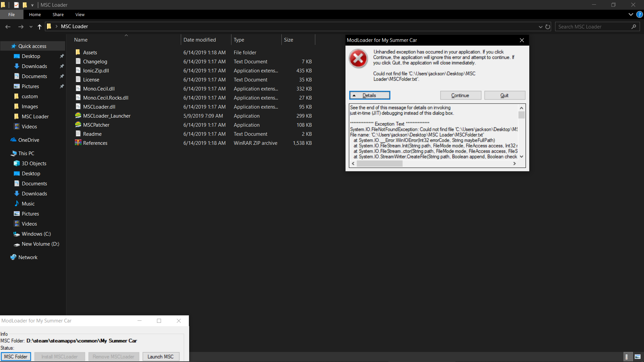The image size is (644, 362).
Task: Click the Refresh icon in the address bar
Action: (548, 26)
